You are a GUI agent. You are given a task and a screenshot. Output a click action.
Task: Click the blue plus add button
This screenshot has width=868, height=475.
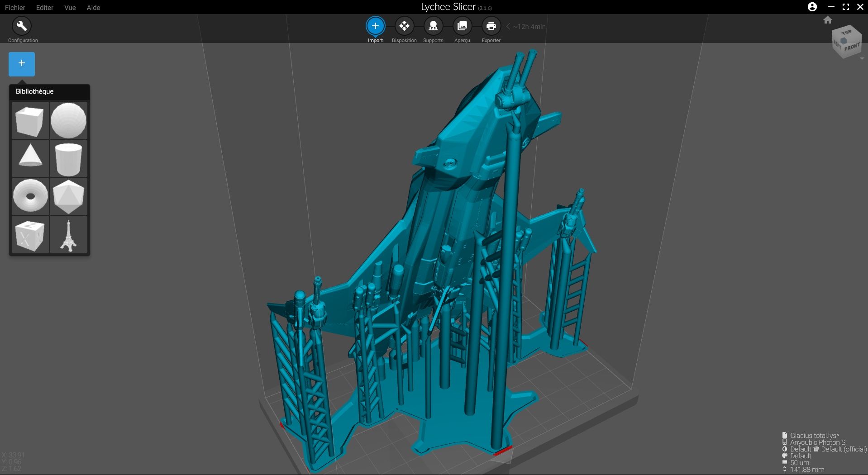21,64
